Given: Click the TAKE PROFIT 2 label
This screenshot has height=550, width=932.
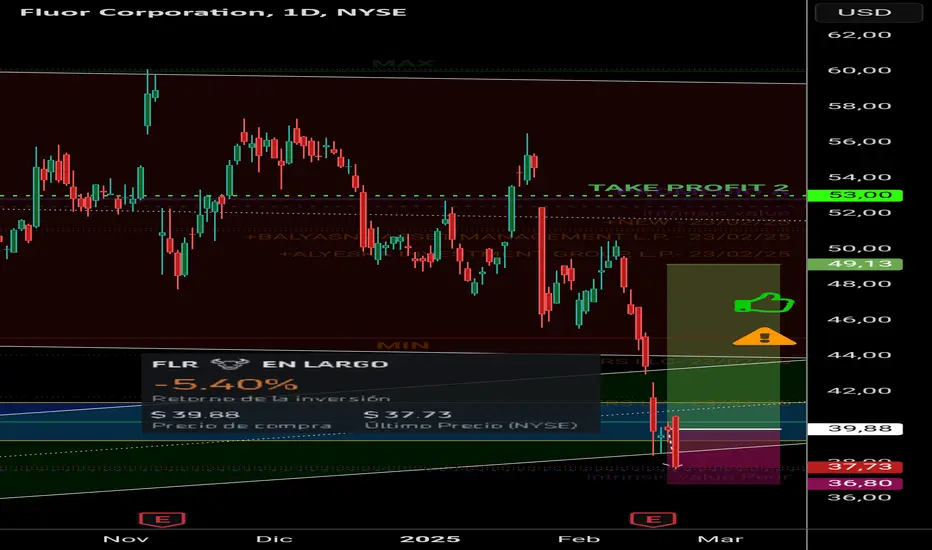Looking at the screenshot, I should 688,188.
